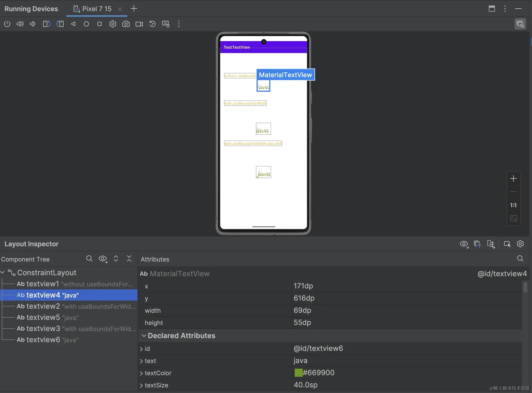Click the Running Devices menu item
Screen dimensions: 532x393
31,8
